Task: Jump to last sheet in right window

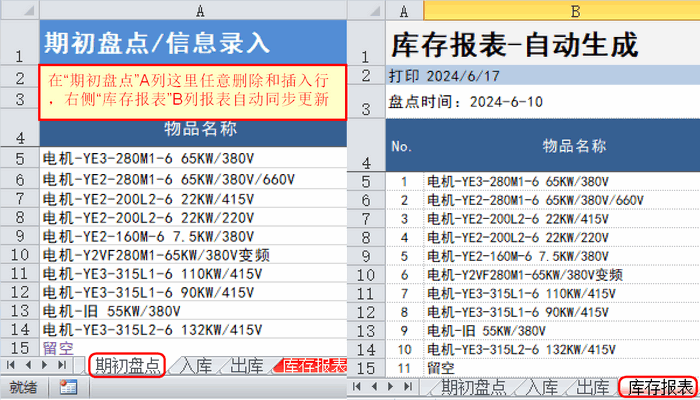Action: click(x=408, y=386)
